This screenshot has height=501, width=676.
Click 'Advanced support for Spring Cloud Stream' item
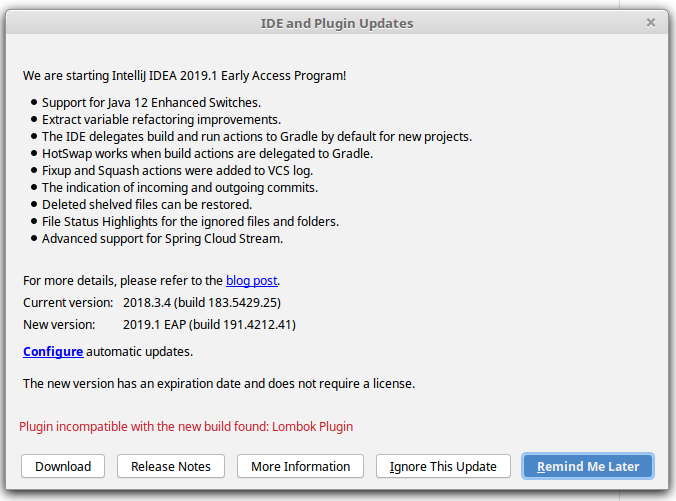point(163,238)
